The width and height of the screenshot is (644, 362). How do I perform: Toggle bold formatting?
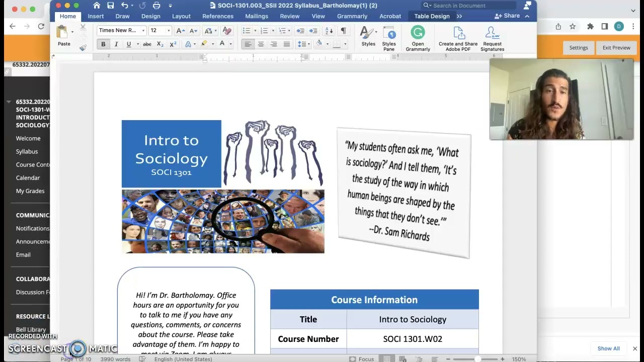pyautogui.click(x=103, y=44)
